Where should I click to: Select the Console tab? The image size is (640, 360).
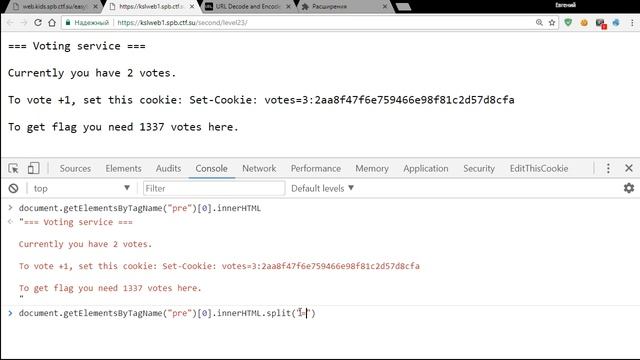coord(211,168)
